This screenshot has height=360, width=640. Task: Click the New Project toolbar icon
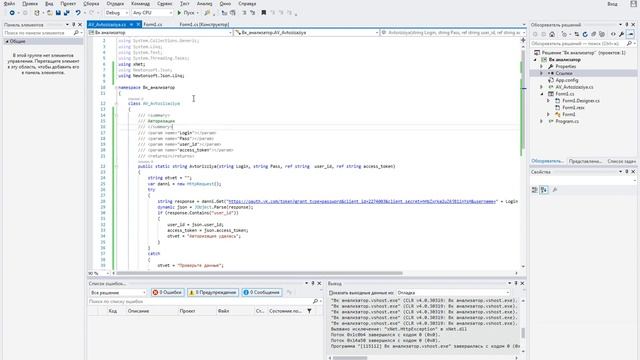tap(37, 13)
